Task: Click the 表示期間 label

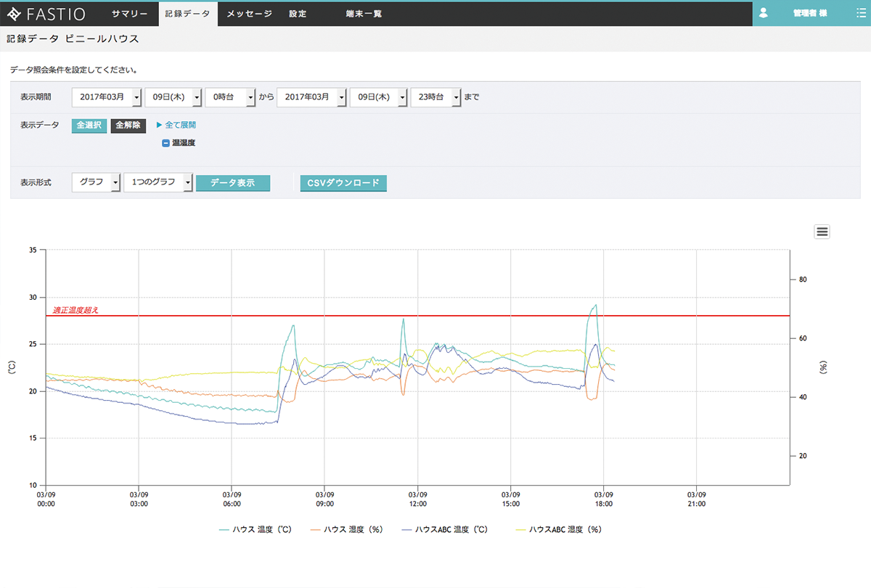Action: (x=36, y=97)
